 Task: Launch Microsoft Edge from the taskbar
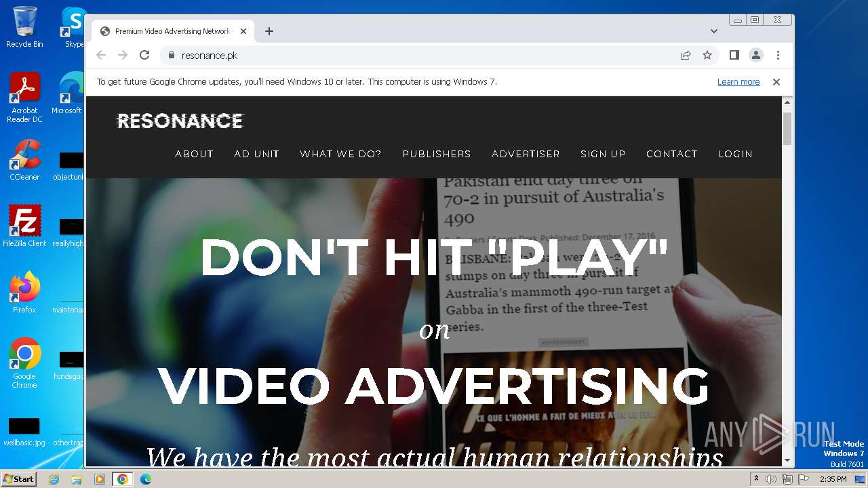146,479
